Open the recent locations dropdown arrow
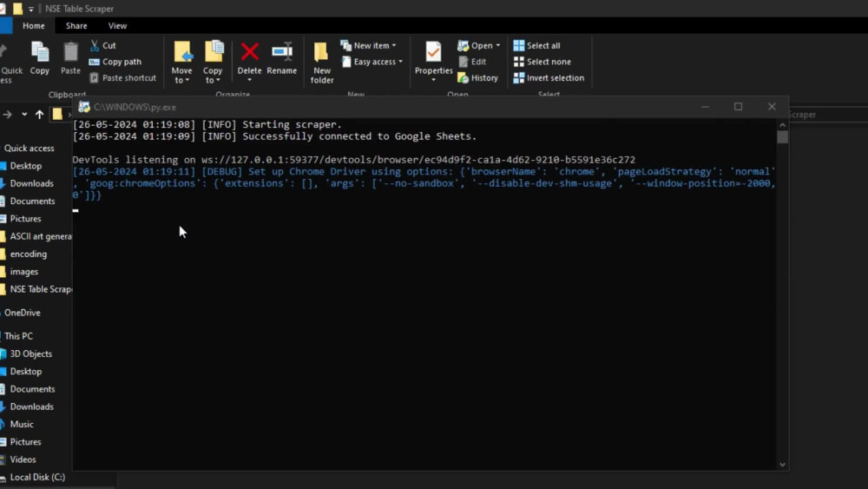This screenshot has height=489, width=868. [x=24, y=114]
